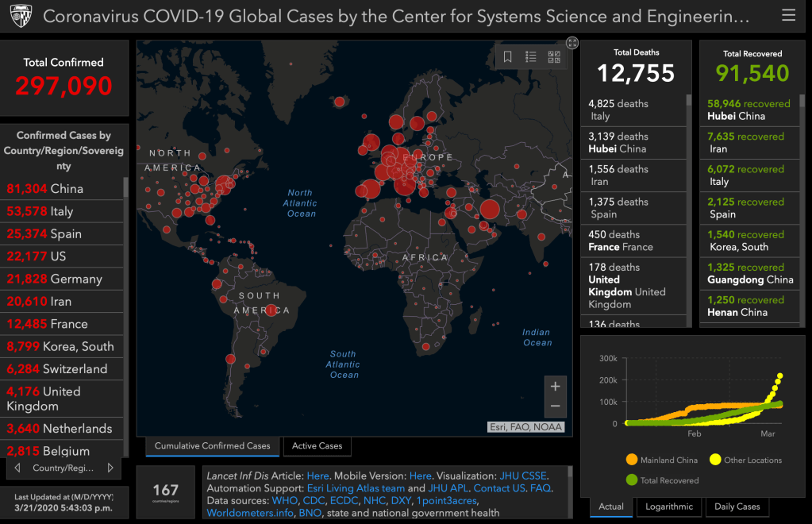Screen dimensions: 812x524
Task: Open the hamburger menu in header
Action: click(x=788, y=15)
